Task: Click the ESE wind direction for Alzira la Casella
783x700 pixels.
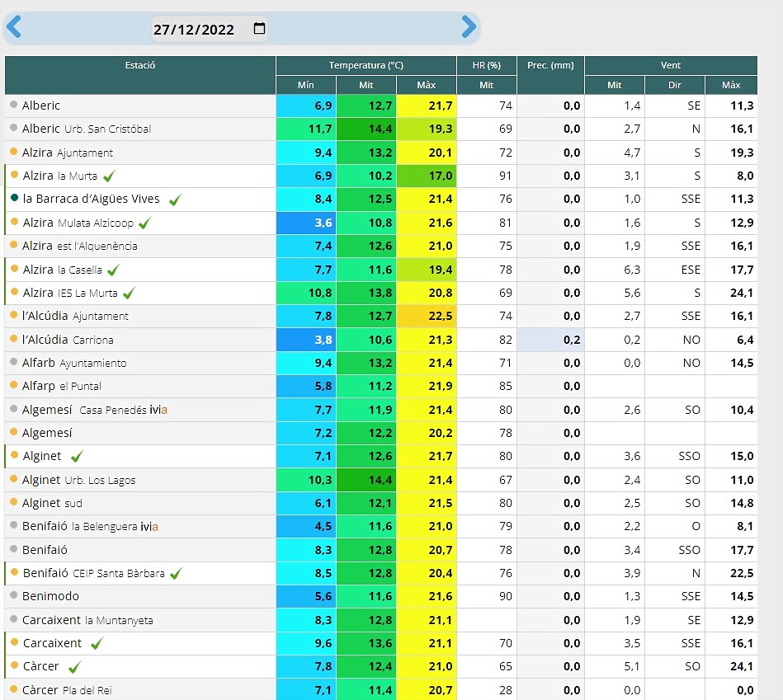Action: click(691, 270)
